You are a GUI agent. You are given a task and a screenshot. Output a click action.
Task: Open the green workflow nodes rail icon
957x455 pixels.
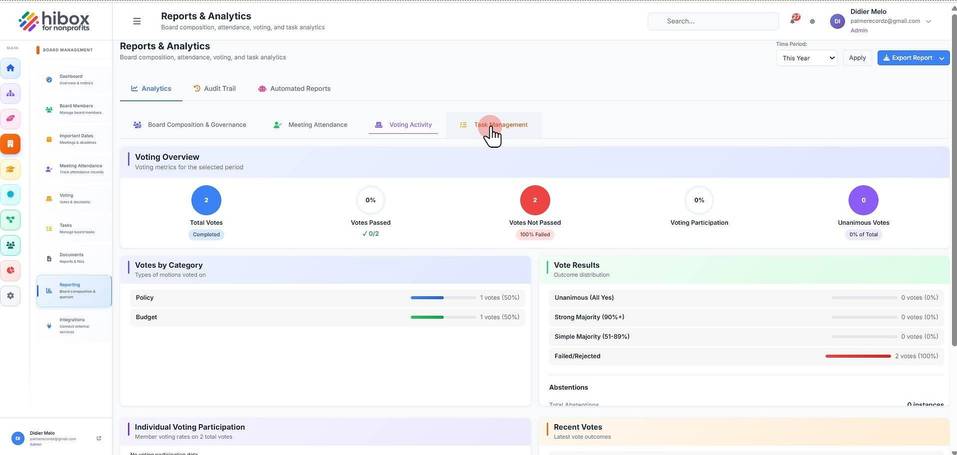point(10,220)
